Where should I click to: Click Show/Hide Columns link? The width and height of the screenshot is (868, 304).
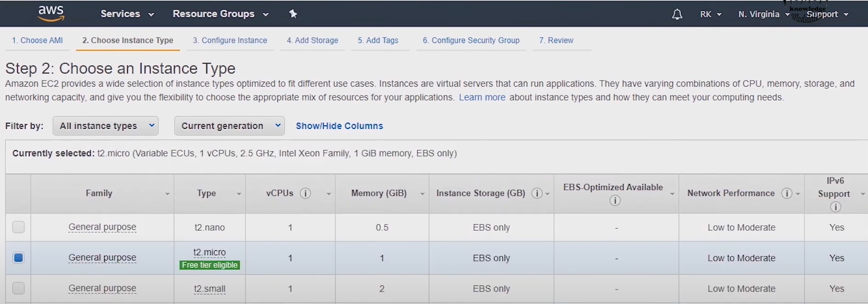click(x=339, y=126)
